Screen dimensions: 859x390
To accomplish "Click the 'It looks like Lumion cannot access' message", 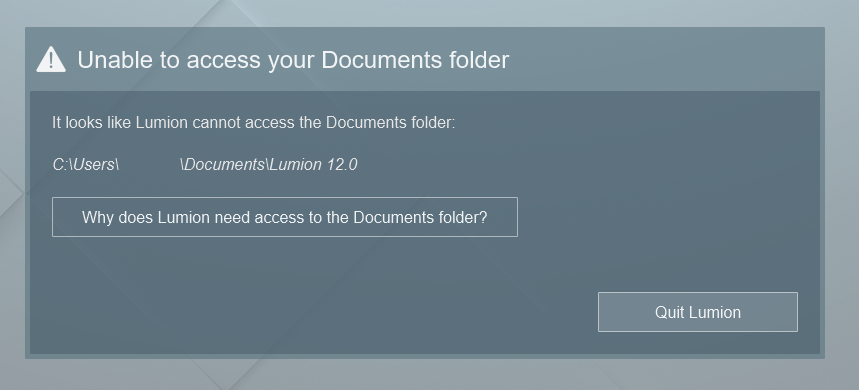I will click(x=254, y=123).
